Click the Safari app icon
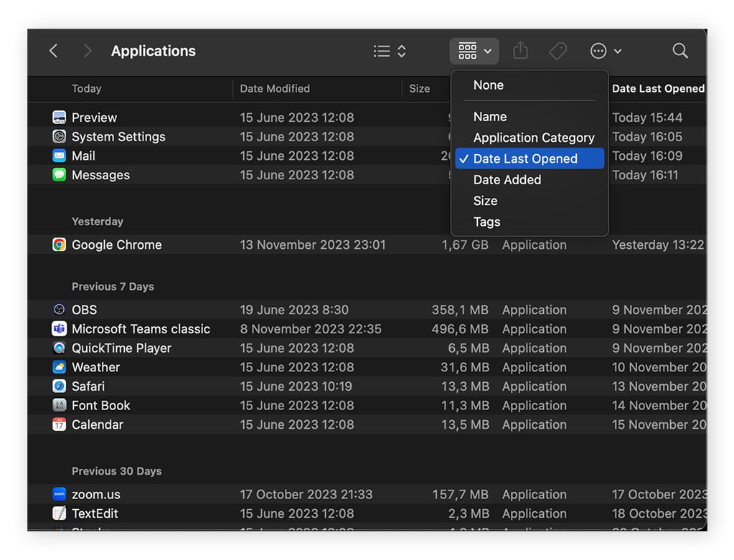This screenshot has height=560, width=734. tap(59, 386)
